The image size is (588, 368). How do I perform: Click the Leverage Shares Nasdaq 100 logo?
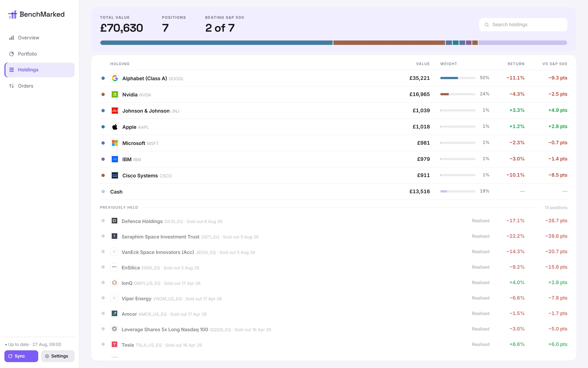click(x=114, y=329)
